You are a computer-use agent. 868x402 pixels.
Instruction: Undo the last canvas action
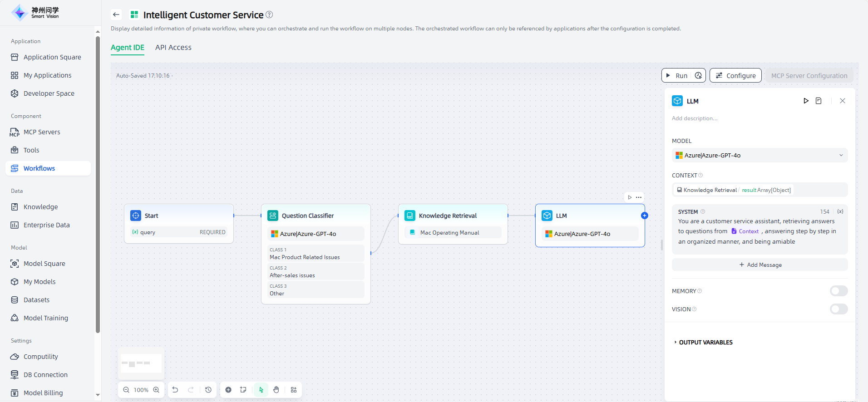[175, 390]
